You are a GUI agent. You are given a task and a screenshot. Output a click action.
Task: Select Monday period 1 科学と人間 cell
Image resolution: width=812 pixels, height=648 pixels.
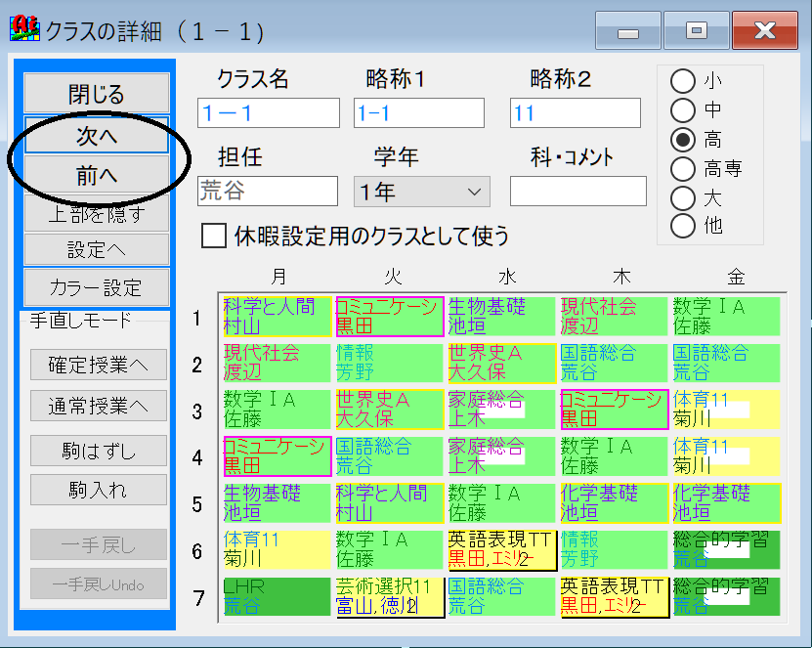pos(278,317)
